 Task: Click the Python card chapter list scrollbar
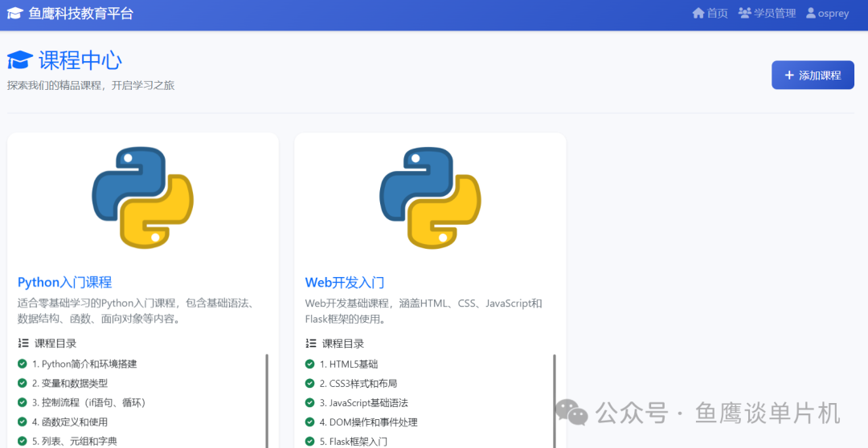267,401
